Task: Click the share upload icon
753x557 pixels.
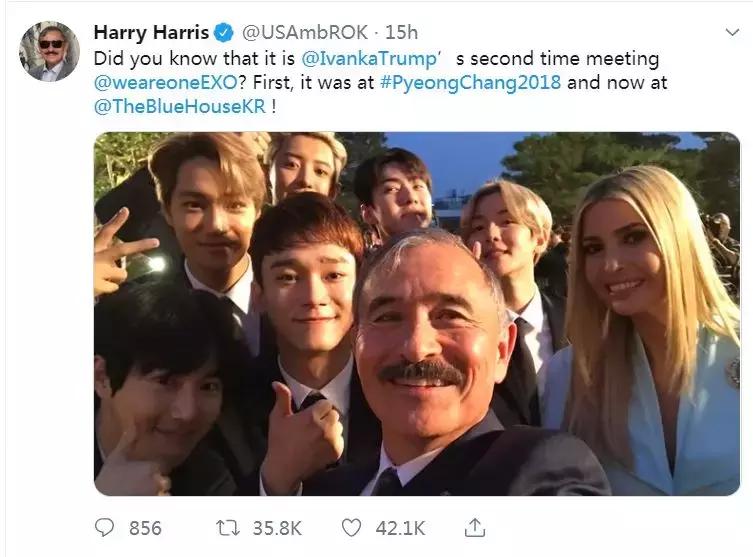Action: 476,526
